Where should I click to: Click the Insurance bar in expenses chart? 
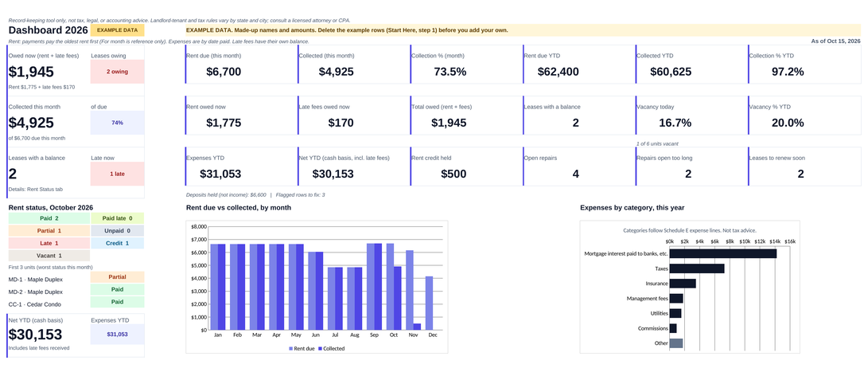(x=683, y=284)
